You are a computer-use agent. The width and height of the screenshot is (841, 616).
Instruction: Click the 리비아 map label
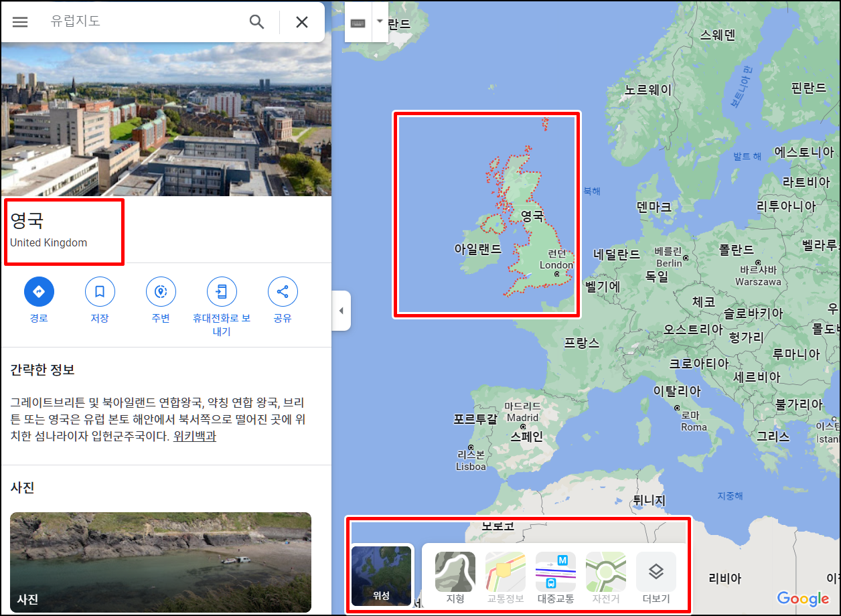click(x=725, y=579)
